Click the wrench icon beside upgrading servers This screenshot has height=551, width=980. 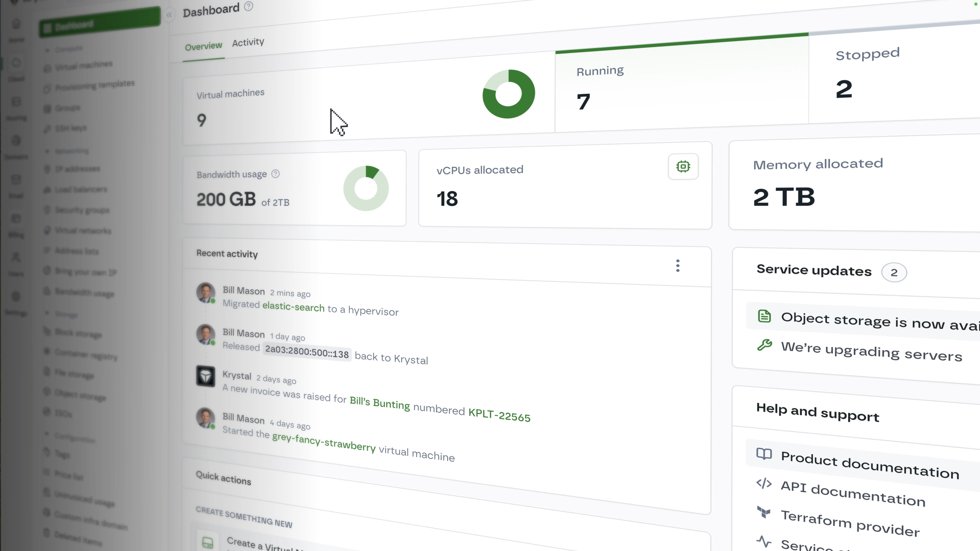pyautogui.click(x=764, y=345)
